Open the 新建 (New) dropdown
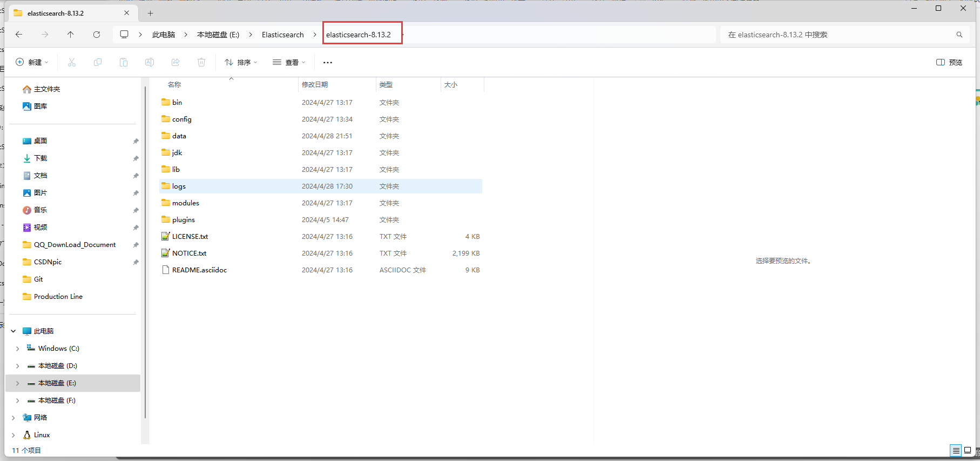 pyautogui.click(x=32, y=62)
